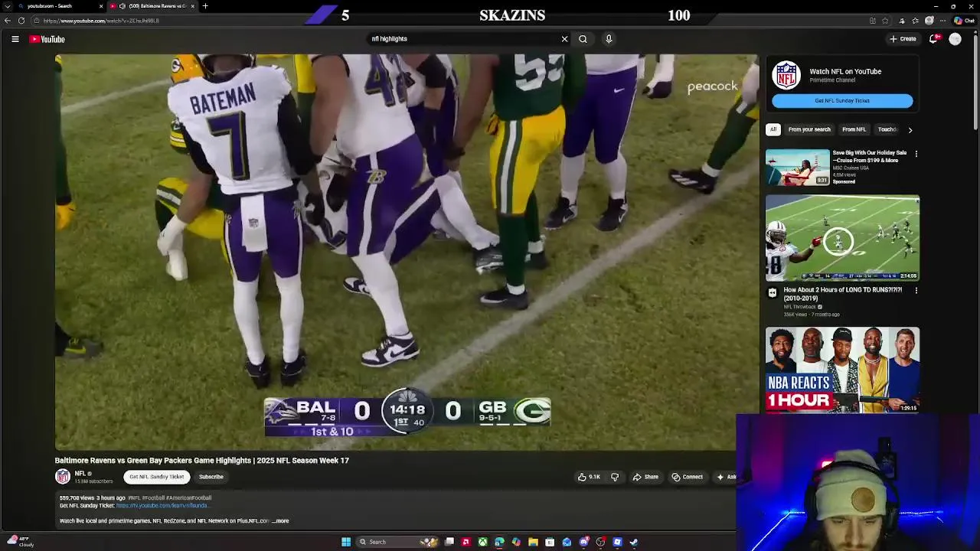The height and width of the screenshot is (551, 980).
Task: Select the 'From NFL' chip
Action: 854,129
